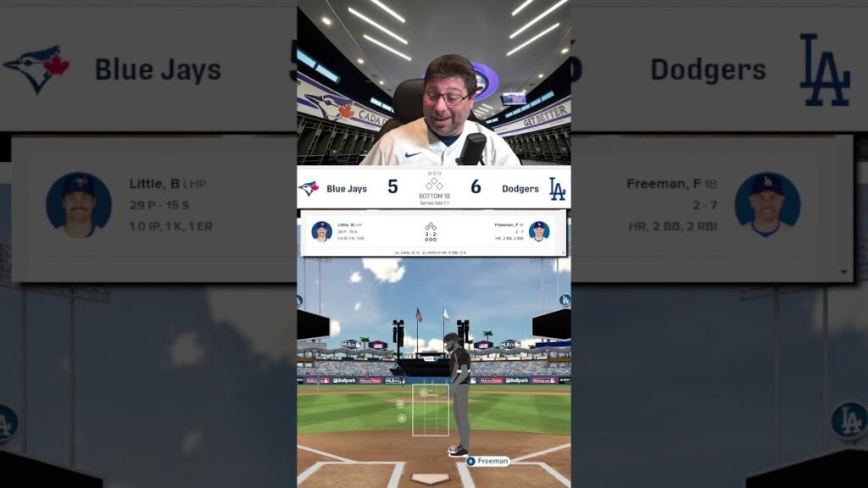
Task: Click the streamer webcam video feed
Action: pos(434,82)
